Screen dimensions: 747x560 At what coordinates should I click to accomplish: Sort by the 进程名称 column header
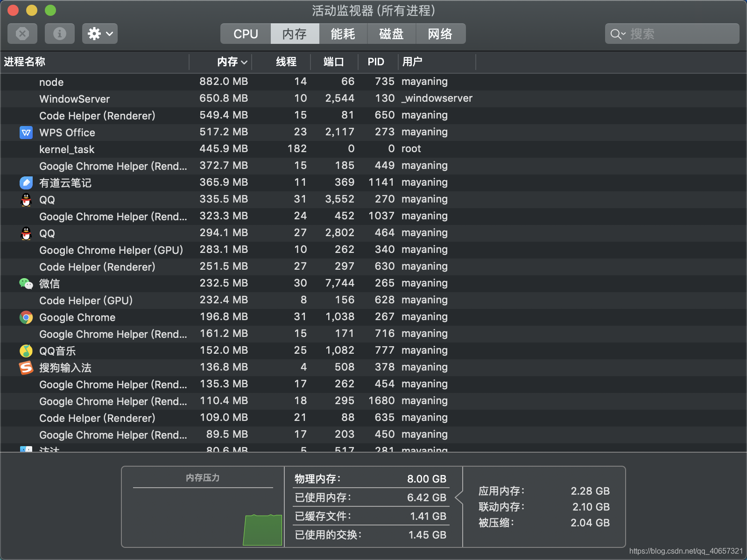95,62
